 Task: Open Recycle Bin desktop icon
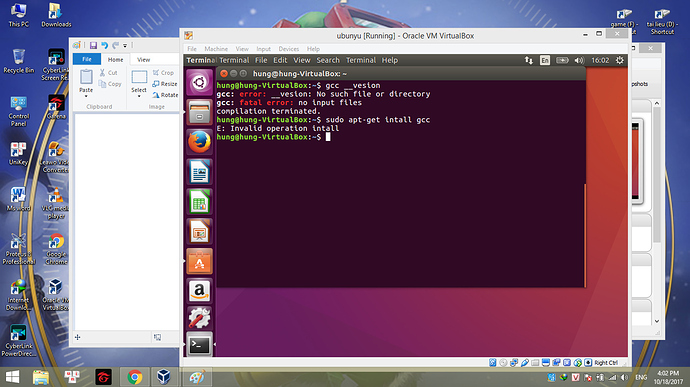[18, 61]
